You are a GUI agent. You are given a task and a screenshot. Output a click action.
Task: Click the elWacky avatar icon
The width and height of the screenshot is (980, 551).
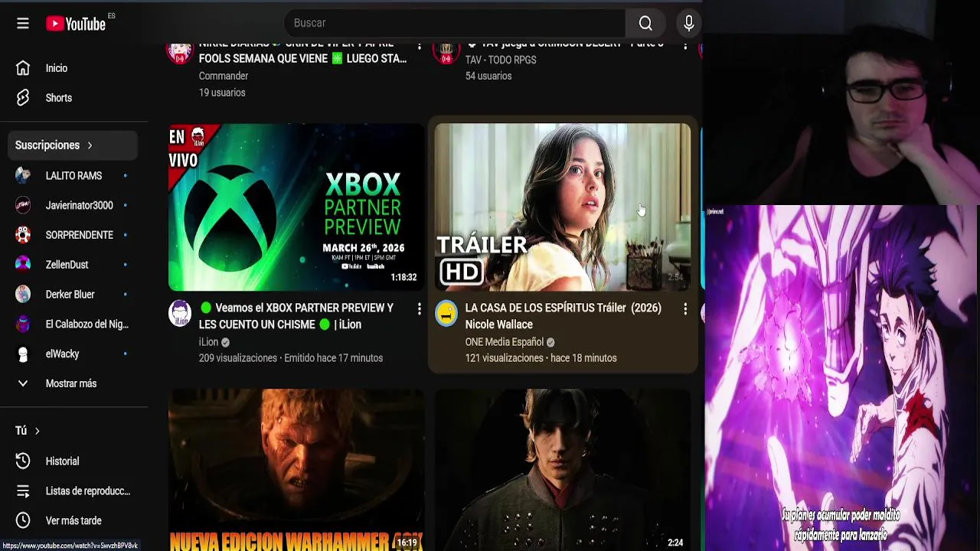click(23, 354)
